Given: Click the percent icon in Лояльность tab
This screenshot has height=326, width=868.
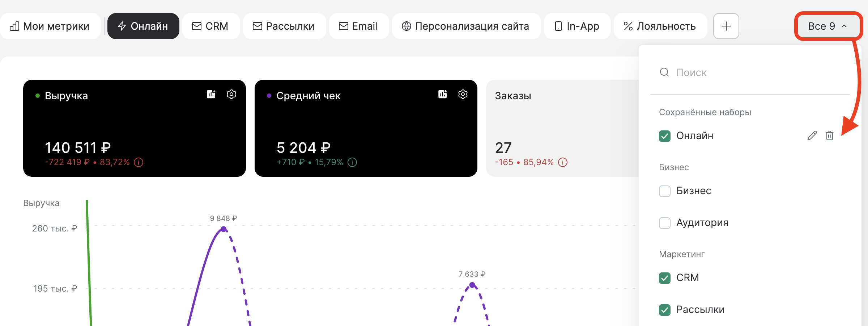Looking at the screenshot, I should 628,26.
